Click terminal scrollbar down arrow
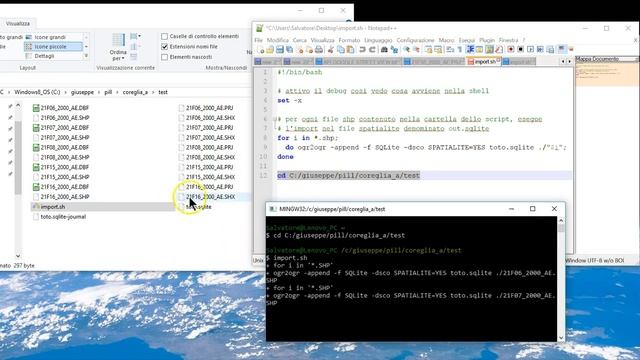 tap(561, 338)
